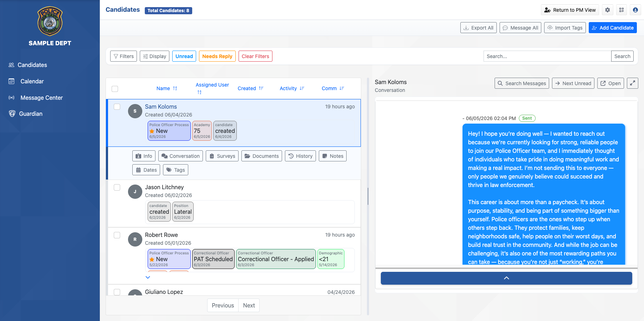
Task: Click Position Lateral tag on Jason Litchney
Action: click(183, 212)
